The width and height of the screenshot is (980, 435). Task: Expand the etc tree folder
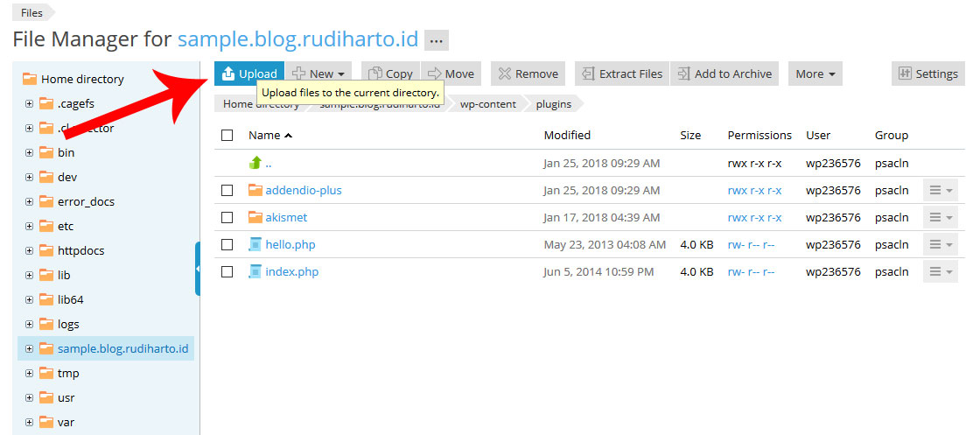click(29, 226)
